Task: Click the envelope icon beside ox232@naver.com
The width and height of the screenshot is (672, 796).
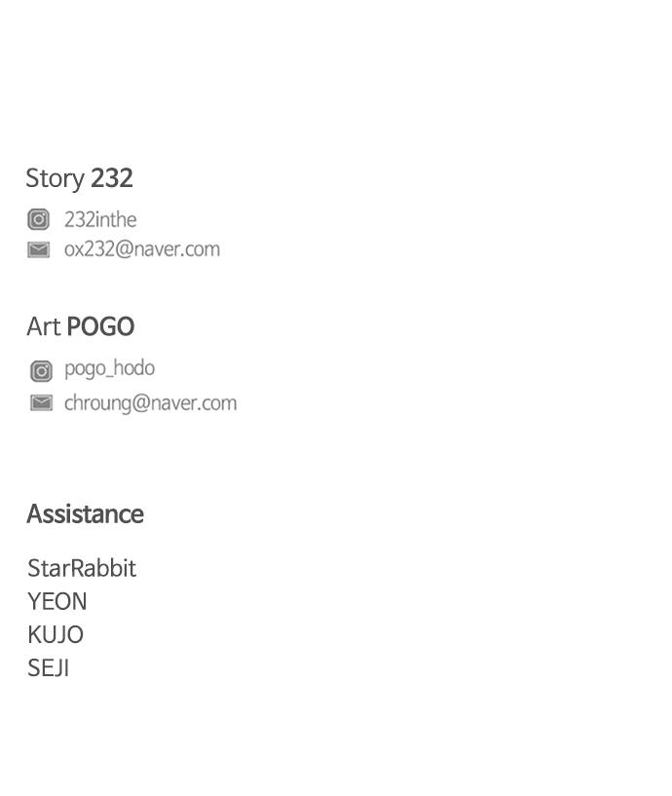Action: (x=39, y=250)
